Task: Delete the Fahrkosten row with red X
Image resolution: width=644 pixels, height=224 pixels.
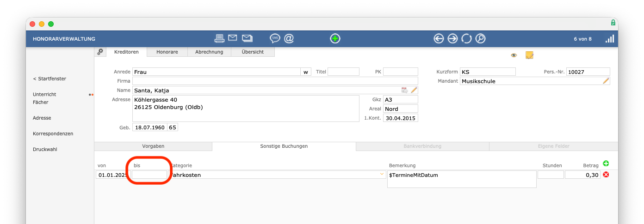Action: click(606, 175)
